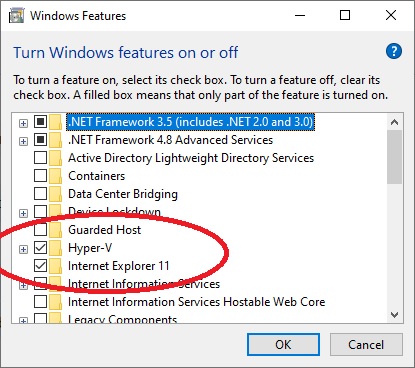Select Internet Information Services Hostable Web Core
415x368 pixels.
tap(196, 302)
